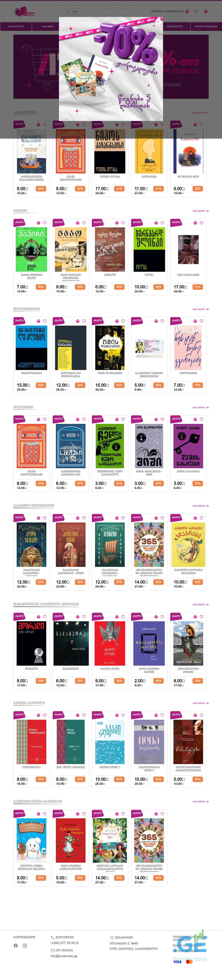Open the Instagram icon in footer
The image size is (222, 980).
click(x=25, y=946)
